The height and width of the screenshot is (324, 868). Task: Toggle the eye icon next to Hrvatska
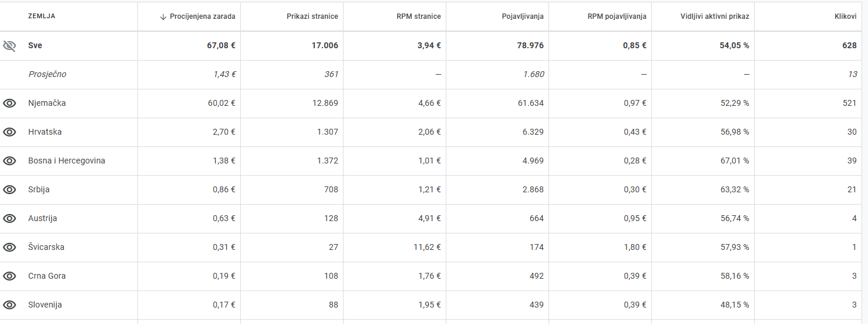[x=9, y=132]
